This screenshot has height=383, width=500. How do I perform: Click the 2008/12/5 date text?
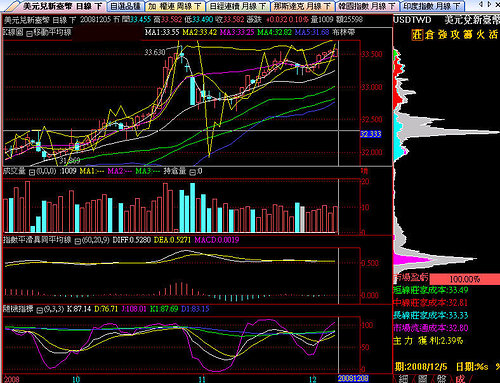point(426,367)
